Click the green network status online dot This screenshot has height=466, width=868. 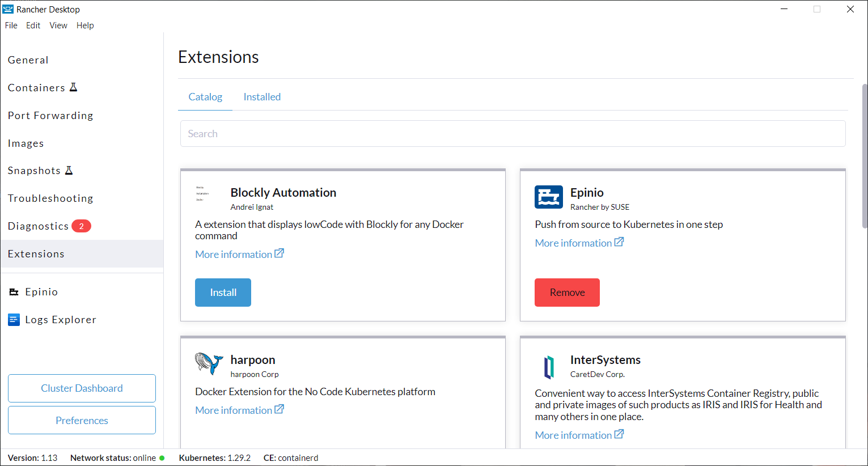(x=162, y=458)
